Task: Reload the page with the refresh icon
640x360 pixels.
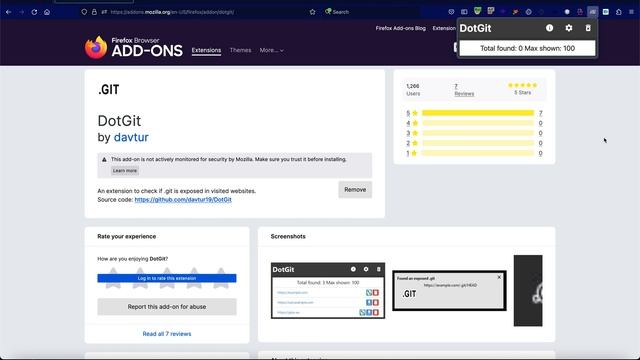Action: 34,12
